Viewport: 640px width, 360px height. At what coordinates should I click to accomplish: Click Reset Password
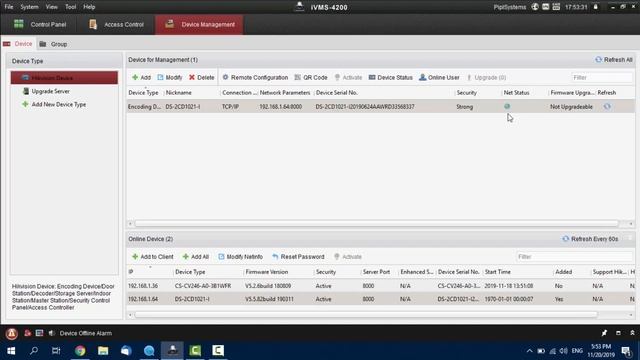pos(298,257)
